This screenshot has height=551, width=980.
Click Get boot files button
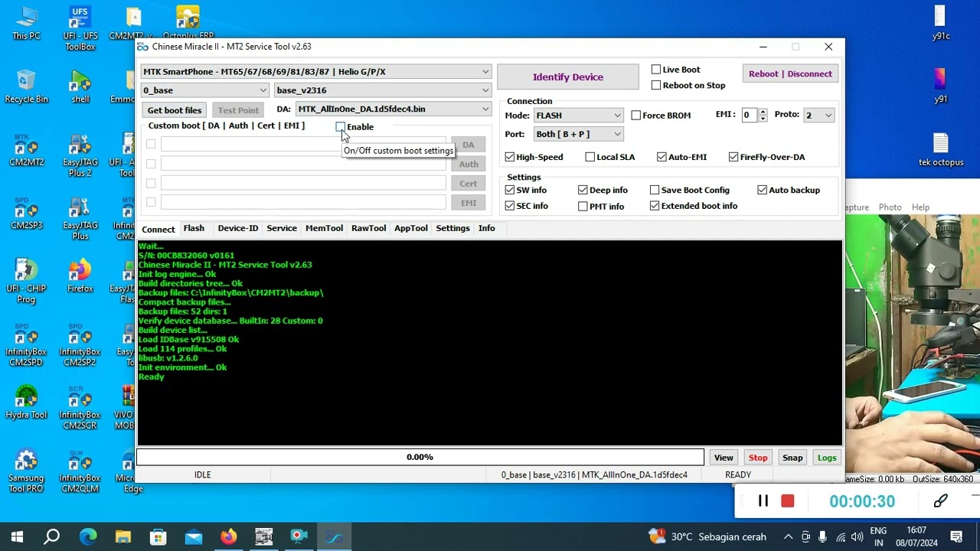tap(175, 110)
